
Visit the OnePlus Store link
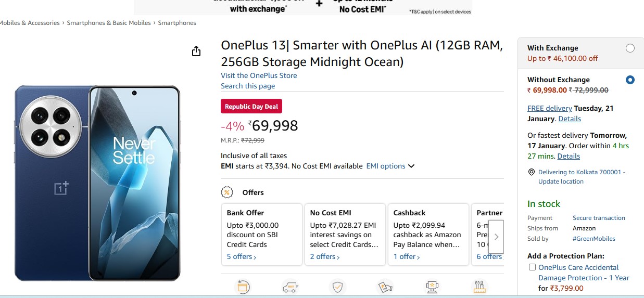(259, 75)
